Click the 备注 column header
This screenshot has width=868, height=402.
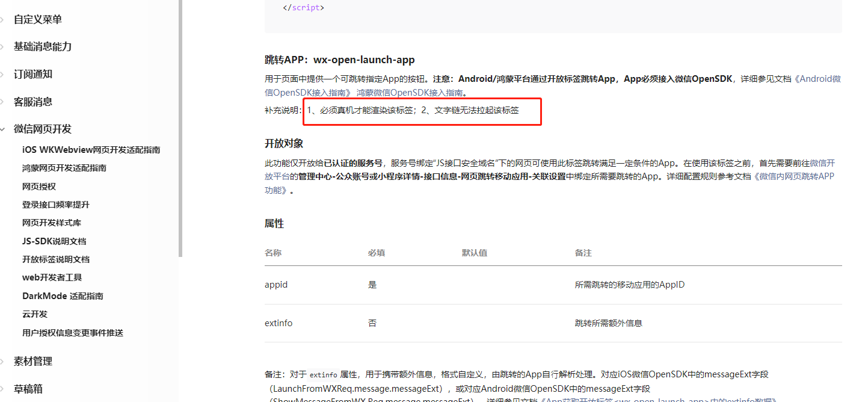pos(583,253)
